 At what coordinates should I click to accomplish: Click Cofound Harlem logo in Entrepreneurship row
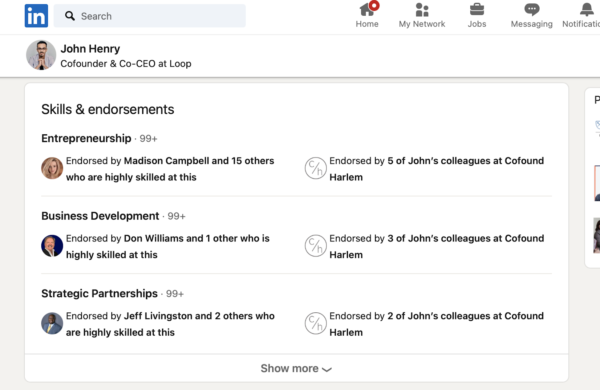[315, 168]
